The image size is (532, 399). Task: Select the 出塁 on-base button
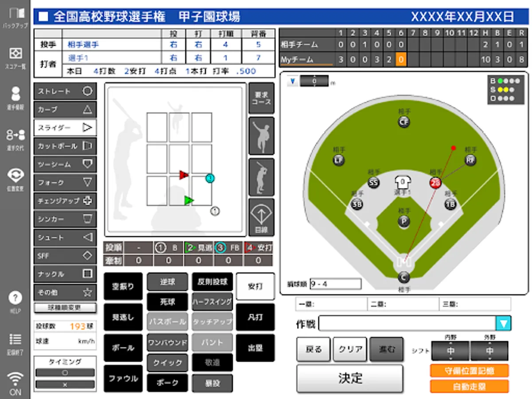pos(255,348)
